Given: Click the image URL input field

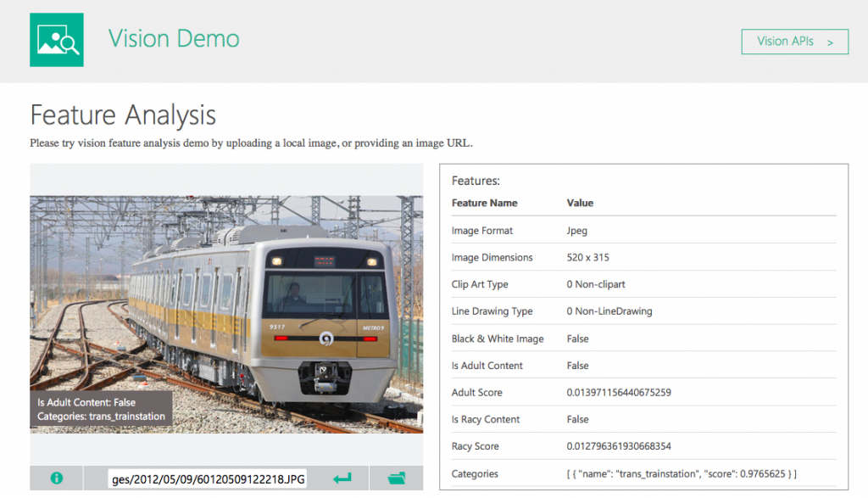Looking at the screenshot, I should 208,479.
